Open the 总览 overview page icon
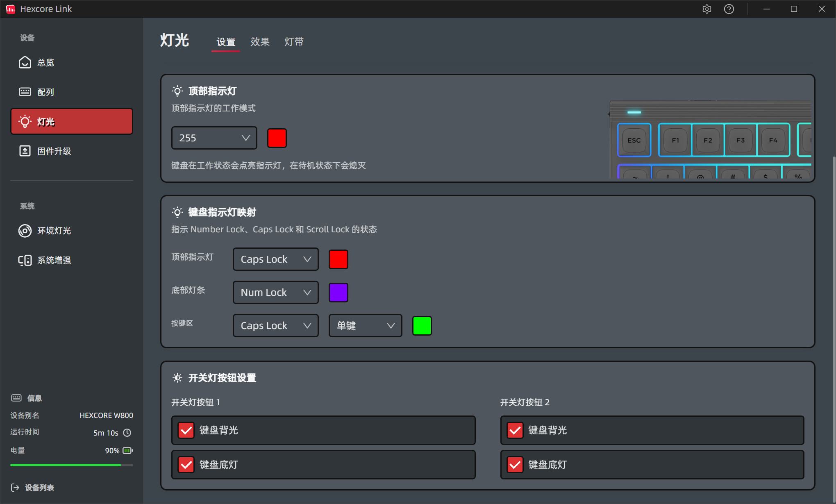Viewport: 836px width, 504px height. (x=25, y=62)
